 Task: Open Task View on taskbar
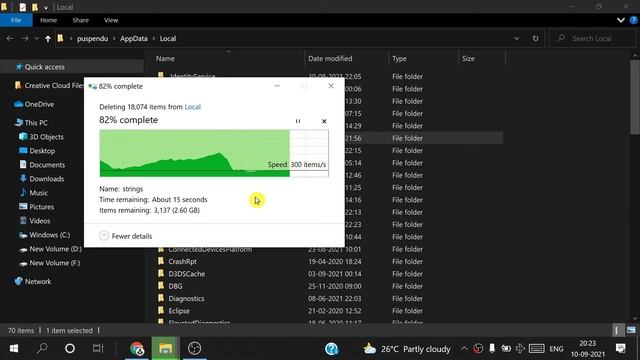[98, 348]
